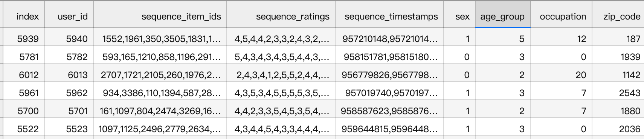Click user_id cell 5701
This screenshot has height=139, width=644.
[69, 111]
